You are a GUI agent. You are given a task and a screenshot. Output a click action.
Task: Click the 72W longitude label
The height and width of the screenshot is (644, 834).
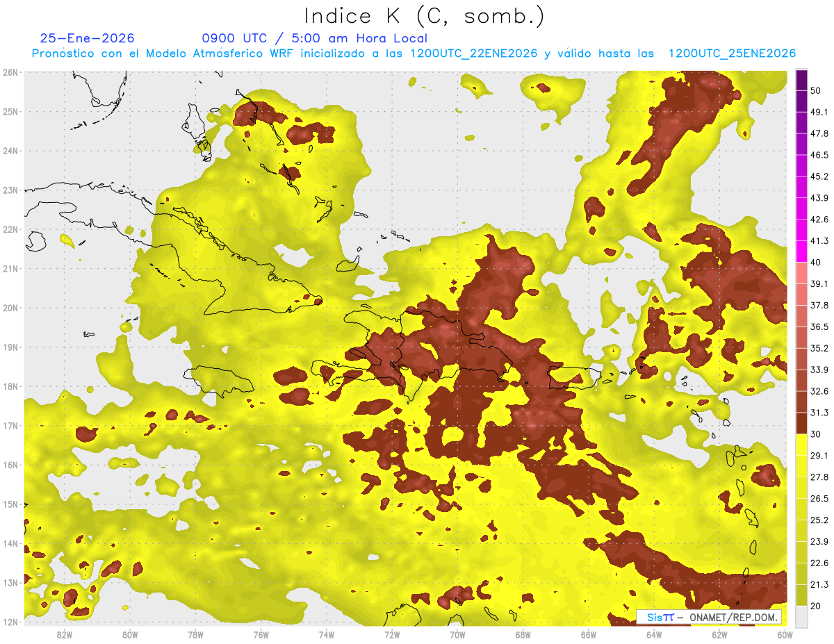tap(392, 634)
